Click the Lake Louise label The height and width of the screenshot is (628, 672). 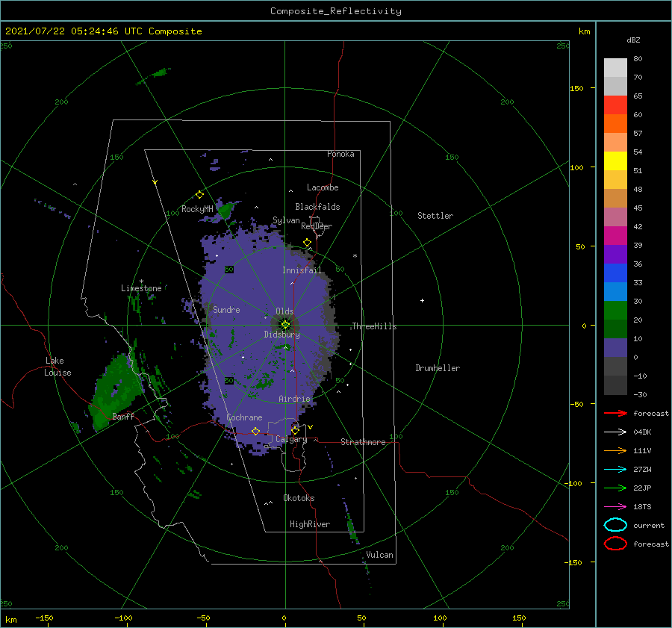coord(57,367)
